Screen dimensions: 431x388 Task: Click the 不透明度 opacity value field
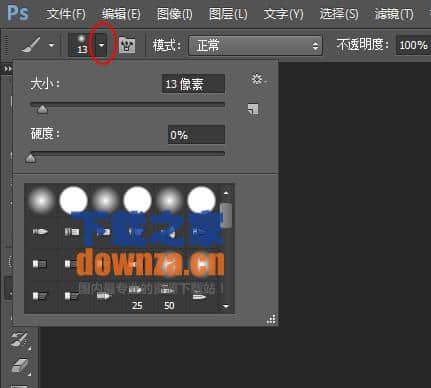click(x=413, y=45)
